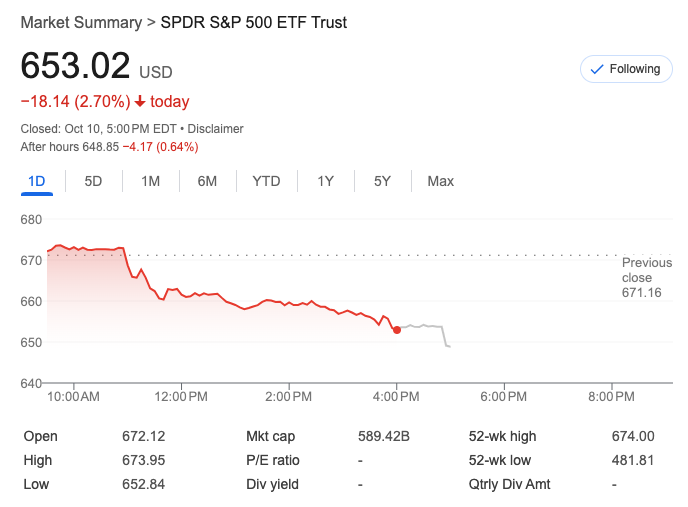Screen dimensions: 688x507
Task: Show the 6M chart range
Action: coord(207,181)
